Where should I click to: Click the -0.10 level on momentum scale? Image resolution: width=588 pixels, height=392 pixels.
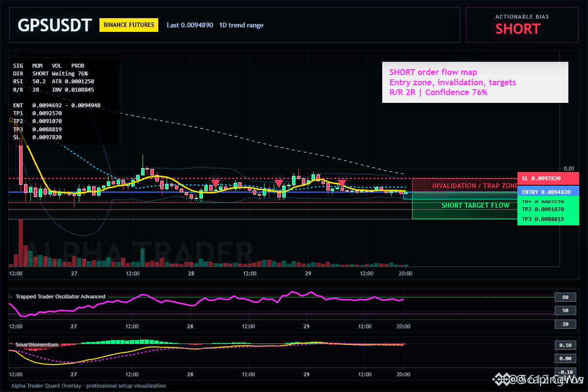pyautogui.click(x=565, y=372)
